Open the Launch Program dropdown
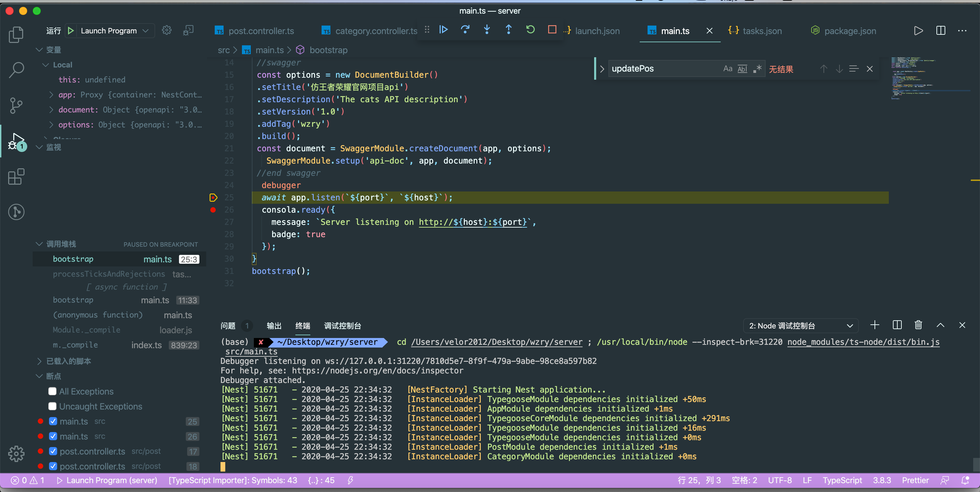This screenshot has height=492, width=980. [146, 30]
